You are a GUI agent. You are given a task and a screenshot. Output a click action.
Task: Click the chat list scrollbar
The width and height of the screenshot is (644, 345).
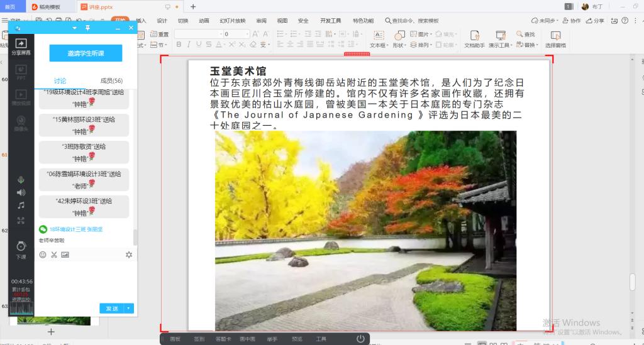[x=135, y=237]
